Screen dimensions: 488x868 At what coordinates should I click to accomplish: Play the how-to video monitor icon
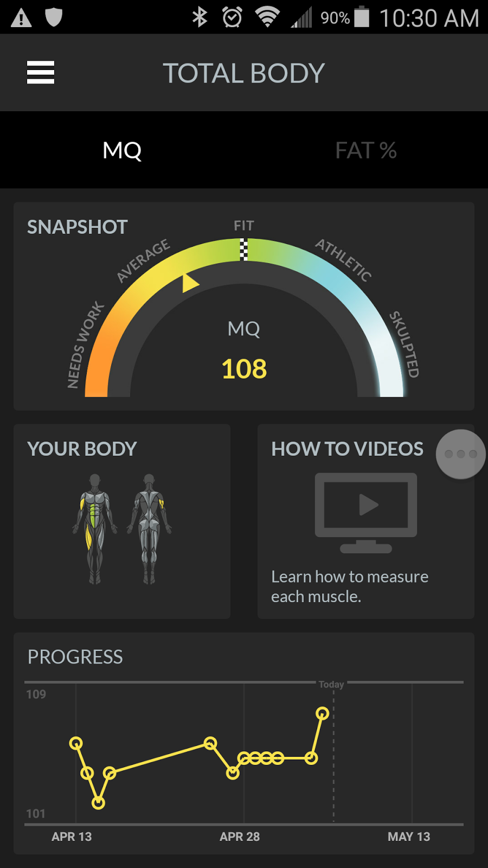(366, 513)
